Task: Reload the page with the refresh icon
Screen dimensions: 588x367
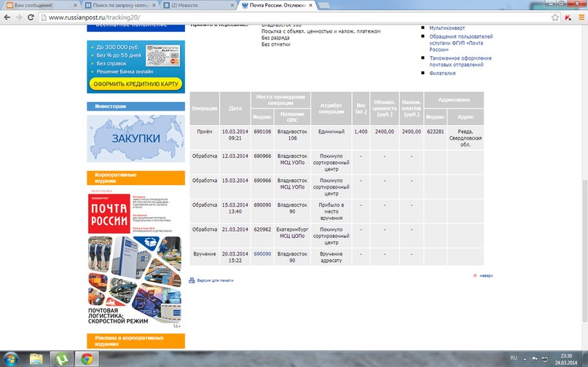Action: (31, 17)
